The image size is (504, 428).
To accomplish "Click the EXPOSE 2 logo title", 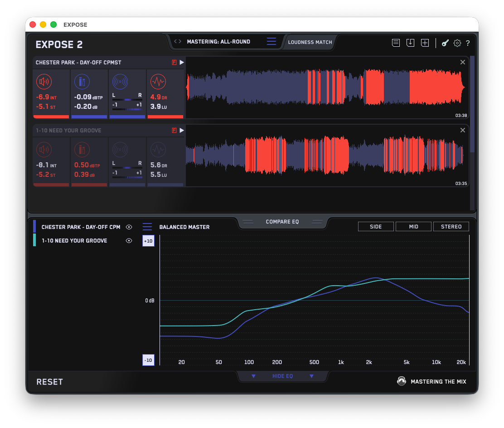I will 59,44.
